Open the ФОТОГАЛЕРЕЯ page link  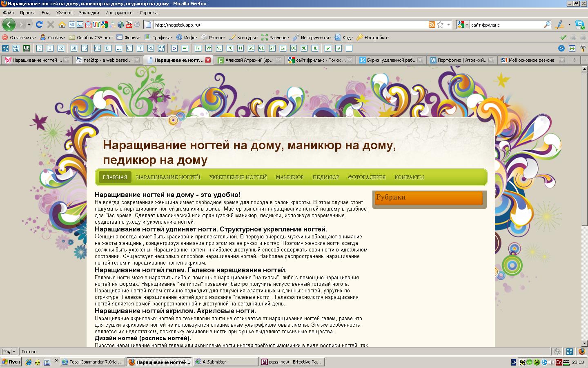tap(366, 177)
